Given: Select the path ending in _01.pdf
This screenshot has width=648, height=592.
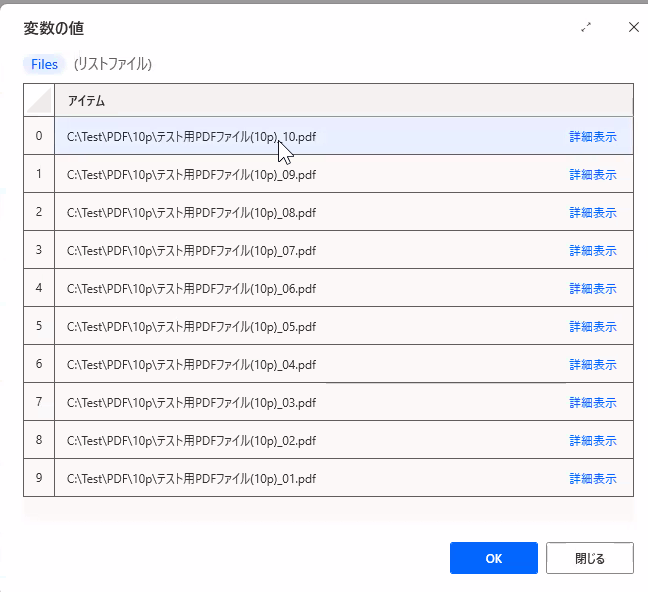Looking at the screenshot, I should coord(191,479).
